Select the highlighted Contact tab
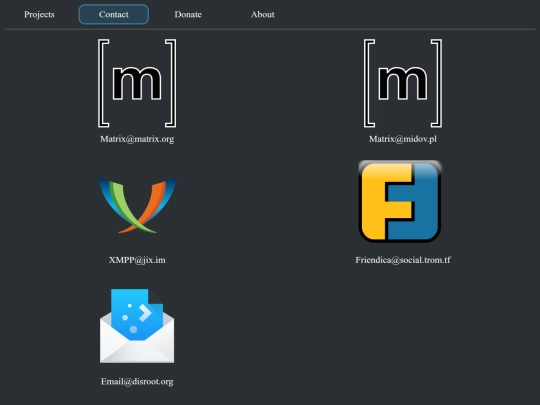 tap(114, 14)
